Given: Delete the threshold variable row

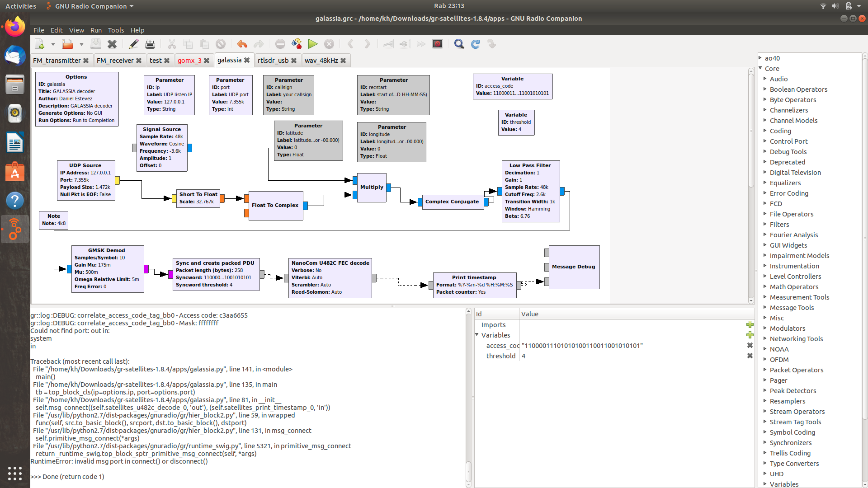Looking at the screenshot, I should pos(750,356).
